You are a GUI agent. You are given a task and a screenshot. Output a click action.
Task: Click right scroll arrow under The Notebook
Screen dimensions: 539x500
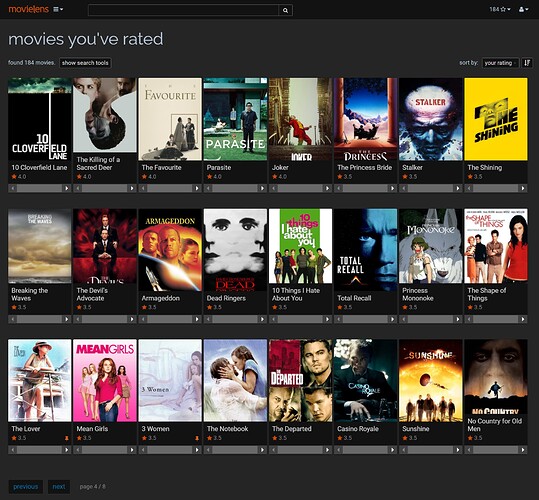click(262, 450)
